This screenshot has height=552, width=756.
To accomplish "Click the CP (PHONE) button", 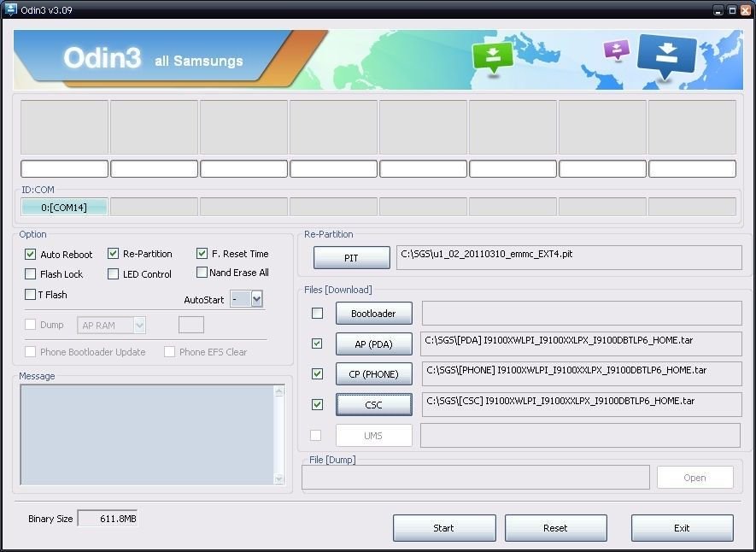I will (x=373, y=374).
